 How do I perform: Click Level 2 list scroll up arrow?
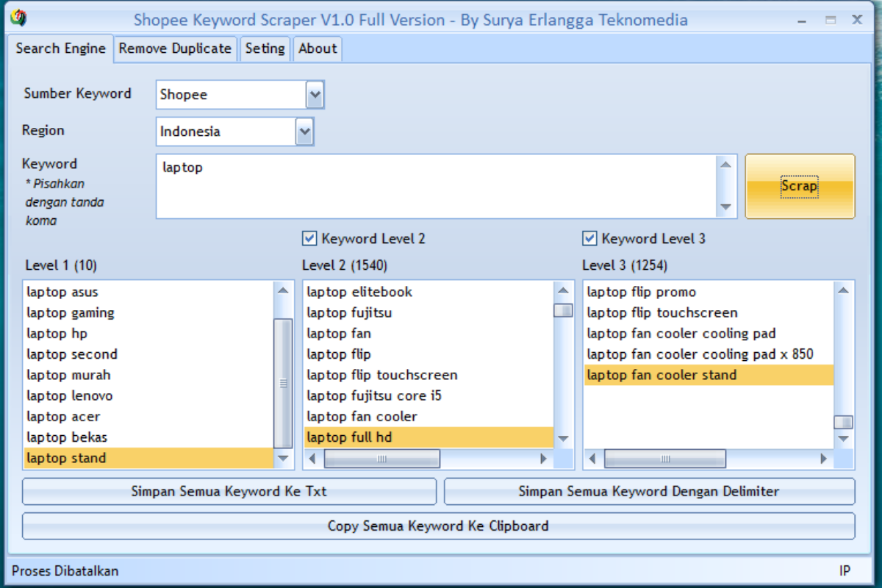pos(563,290)
